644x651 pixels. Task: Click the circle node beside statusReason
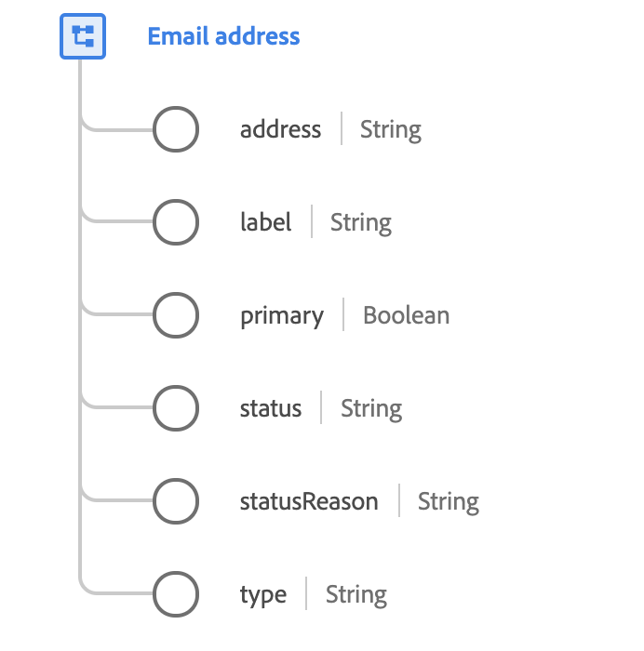[x=175, y=501]
